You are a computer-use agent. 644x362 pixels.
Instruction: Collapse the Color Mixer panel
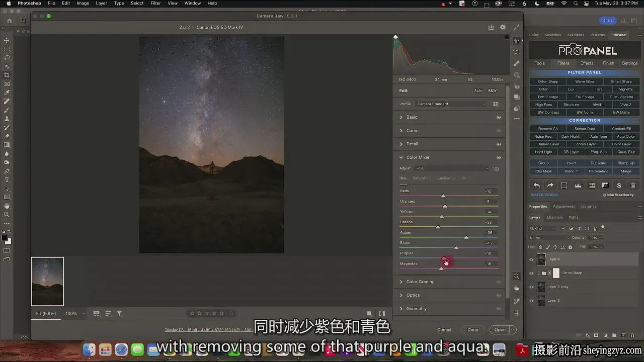401,157
